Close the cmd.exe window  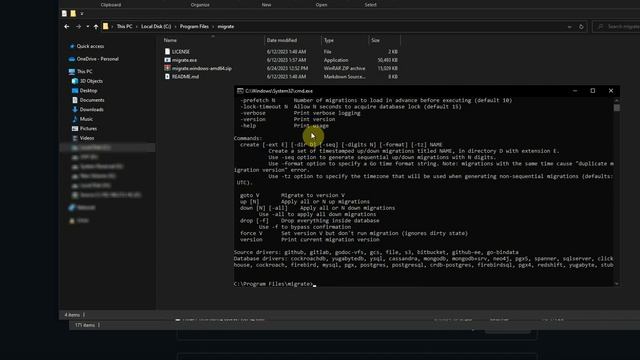click(611, 91)
